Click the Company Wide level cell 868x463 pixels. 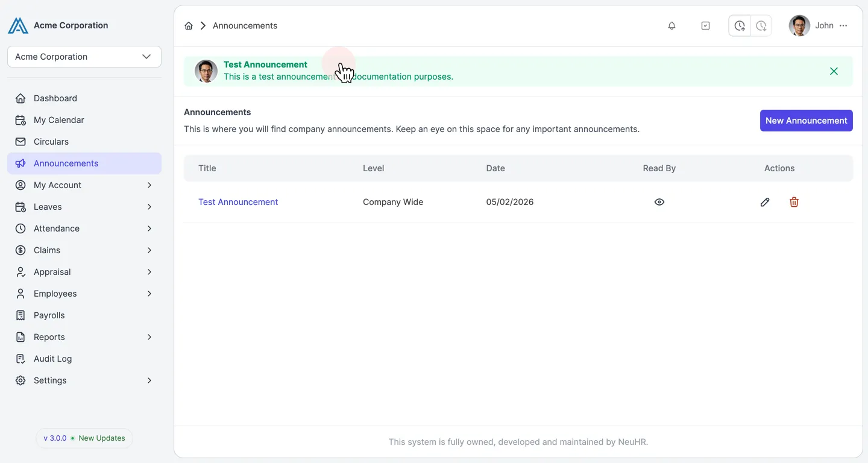pos(393,202)
